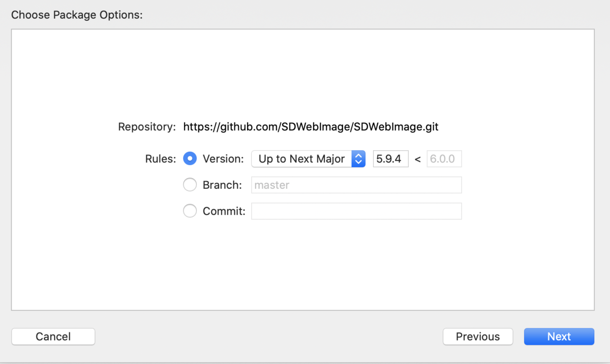Click the empty Commit text field
Screen dimensions: 610x364
click(356, 211)
